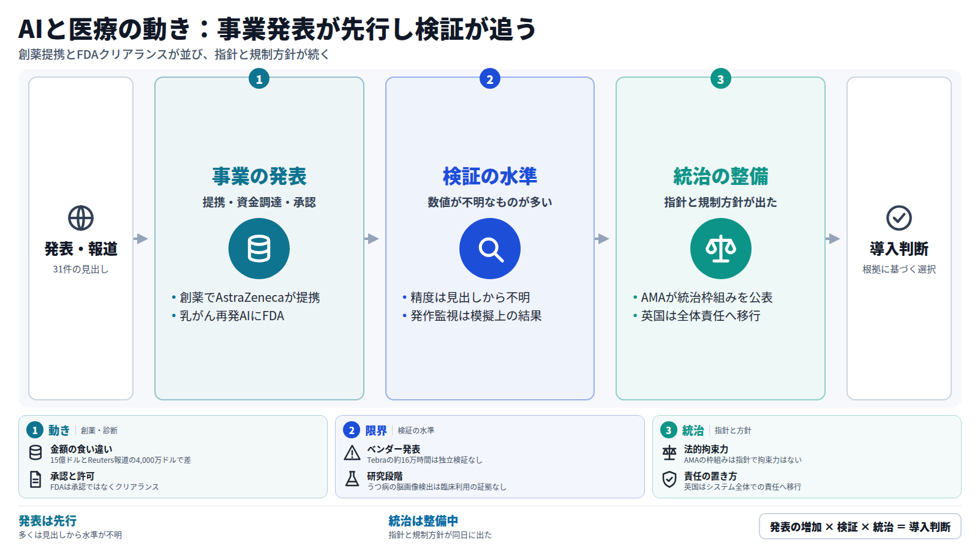Select the magnifier icon in the blue circle
This screenshot has width=980, height=551.
490,249
